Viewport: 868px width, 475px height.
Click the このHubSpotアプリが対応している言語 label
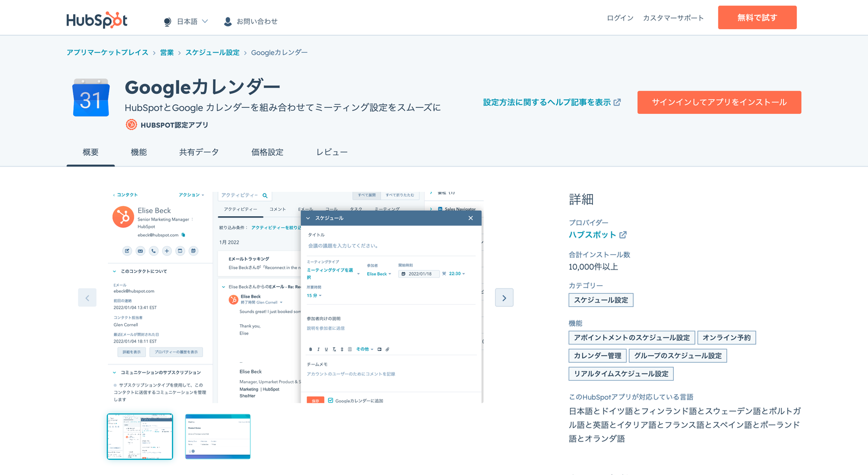pos(631,397)
